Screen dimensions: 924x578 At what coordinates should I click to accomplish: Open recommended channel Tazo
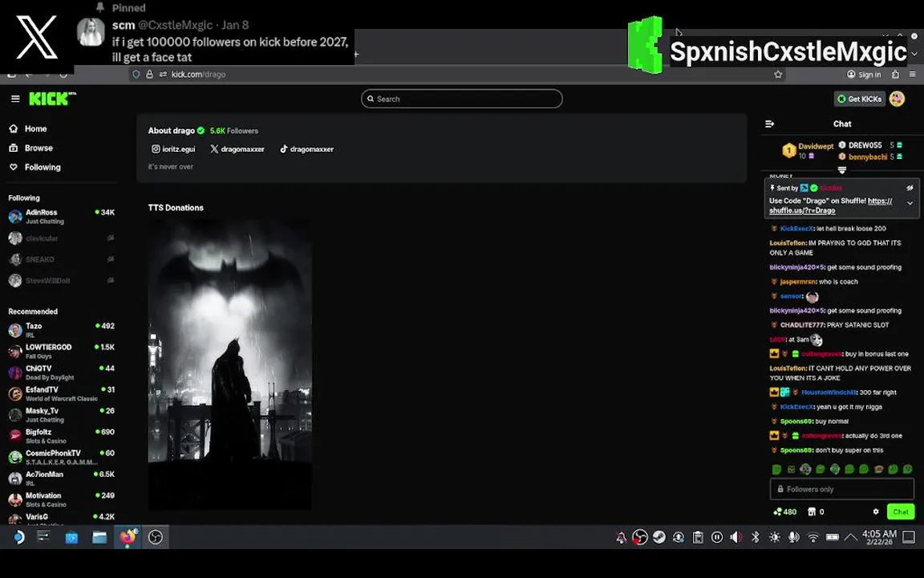click(x=61, y=330)
